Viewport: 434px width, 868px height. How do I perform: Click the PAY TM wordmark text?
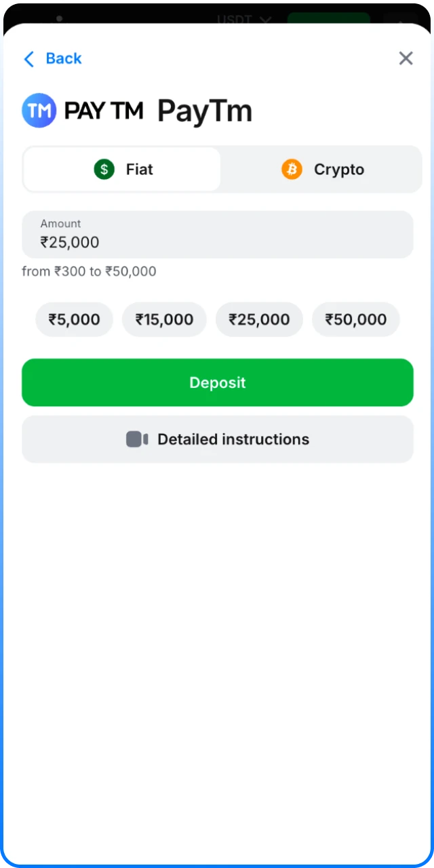click(104, 111)
